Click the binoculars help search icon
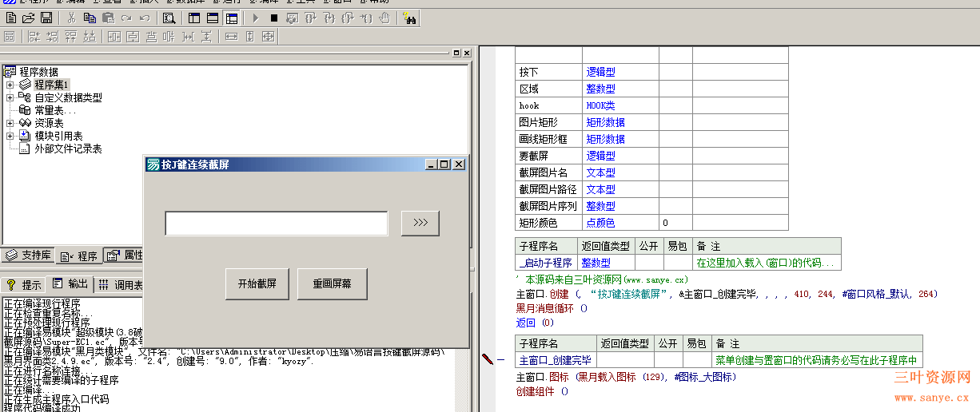 pyautogui.click(x=409, y=18)
